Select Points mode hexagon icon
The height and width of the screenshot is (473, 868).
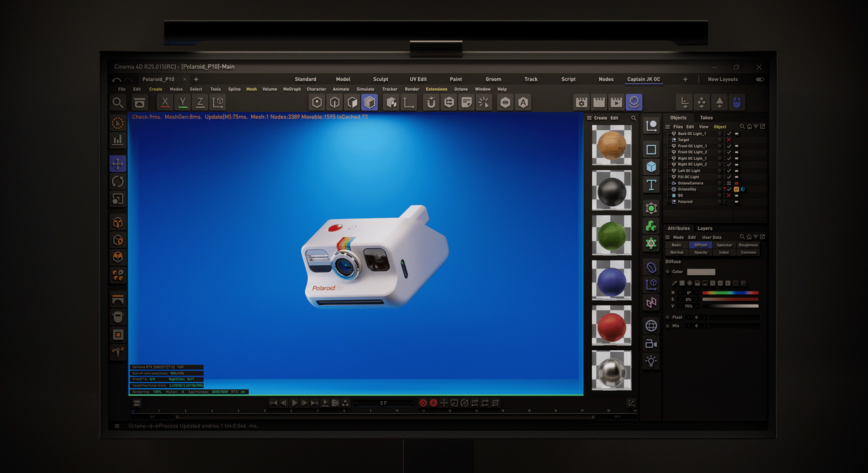[317, 102]
